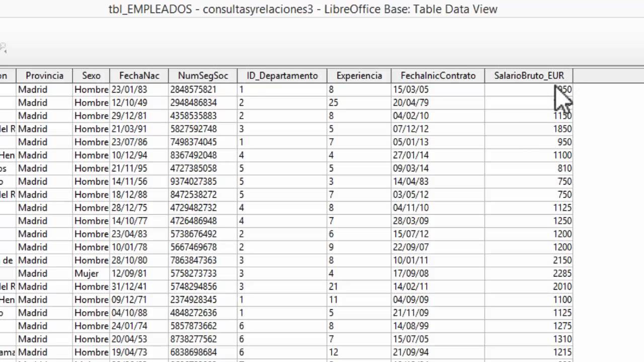Select the salary cell 1215
This screenshot has width=644, height=362.
(x=529, y=352)
